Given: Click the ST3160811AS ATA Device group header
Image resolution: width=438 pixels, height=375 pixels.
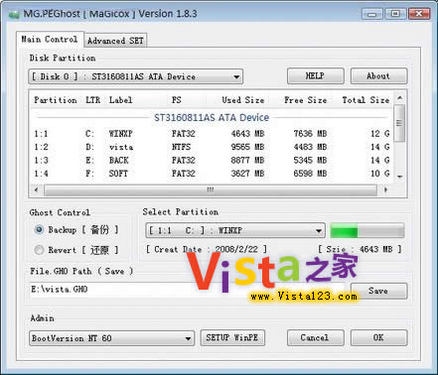Looking at the screenshot, I should (x=212, y=118).
